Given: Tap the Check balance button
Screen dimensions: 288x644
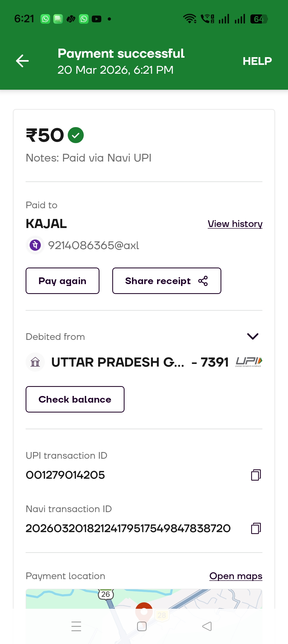Looking at the screenshot, I should tap(75, 399).
